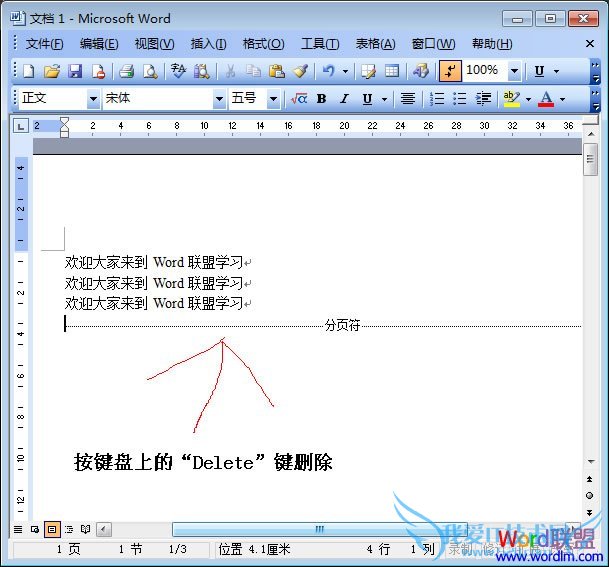Apply numbered list formatting

tap(437, 99)
